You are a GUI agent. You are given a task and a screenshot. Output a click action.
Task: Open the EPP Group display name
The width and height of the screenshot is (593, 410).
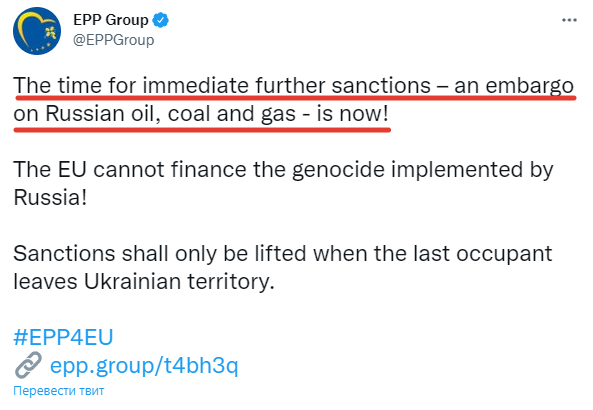pyautogui.click(x=111, y=20)
